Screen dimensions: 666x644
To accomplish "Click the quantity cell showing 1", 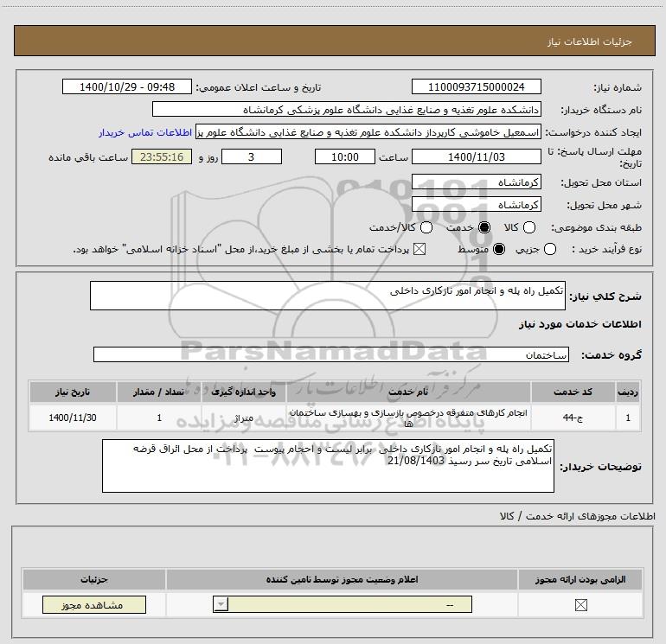I will pos(159,418).
